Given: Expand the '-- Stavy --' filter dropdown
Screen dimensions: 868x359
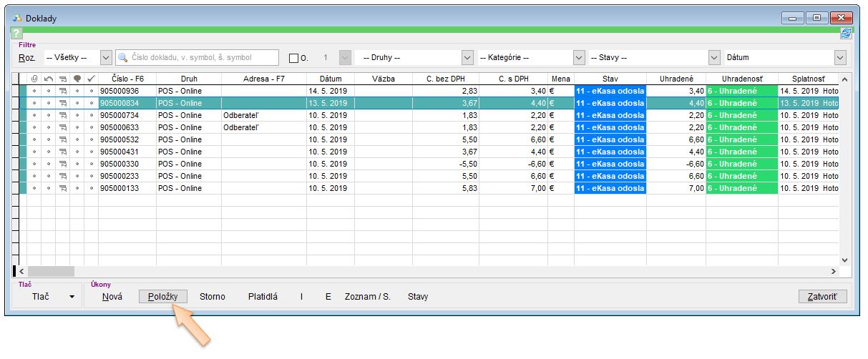Looking at the screenshot, I should click(x=713, y=57).
